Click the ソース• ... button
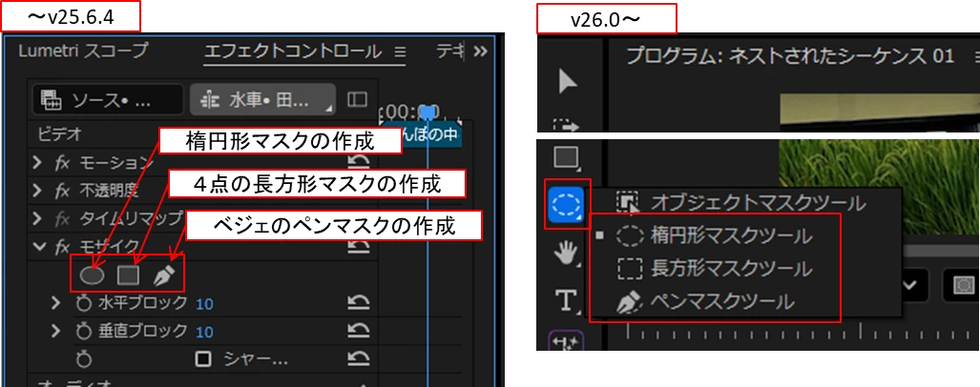The width and height of the screenshot is (980, 387). point(108,100)
